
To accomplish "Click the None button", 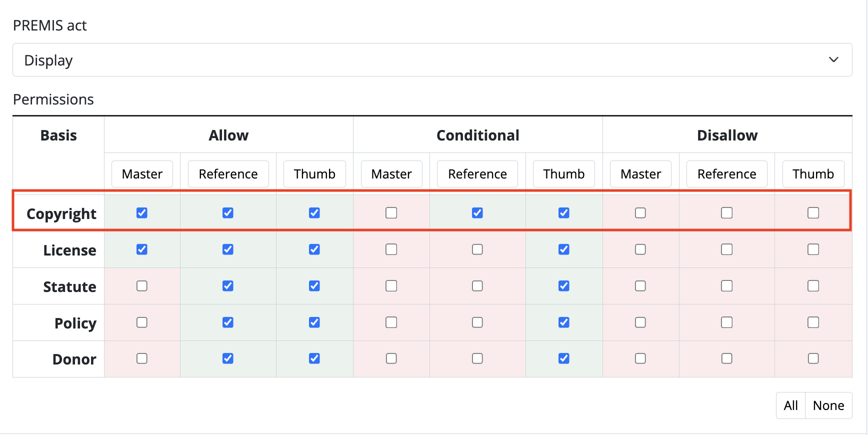I will [828, 405].
